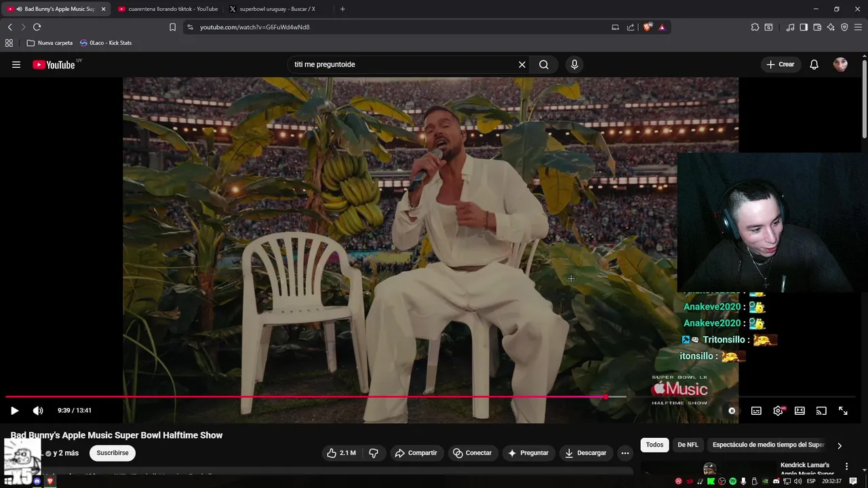Go forward in browser history
The height and width of the screenshot is (488, 868).
23,27
